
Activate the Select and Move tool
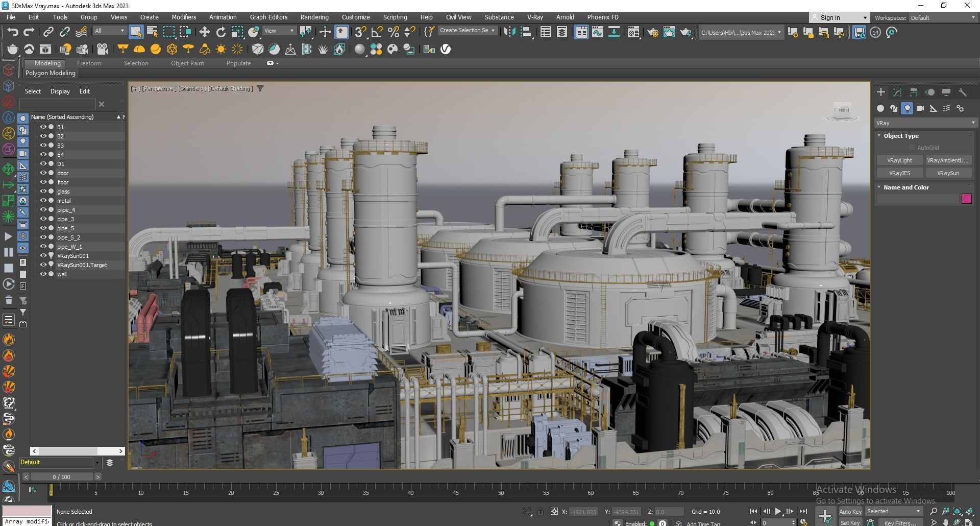click(204, 32)
